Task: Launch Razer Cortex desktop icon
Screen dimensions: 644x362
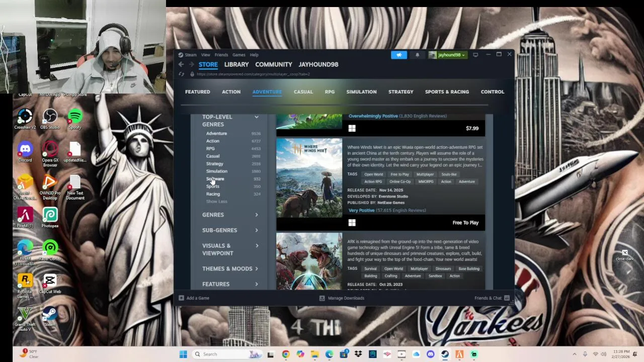Action: pyautogui.click(x=50, y=250)
